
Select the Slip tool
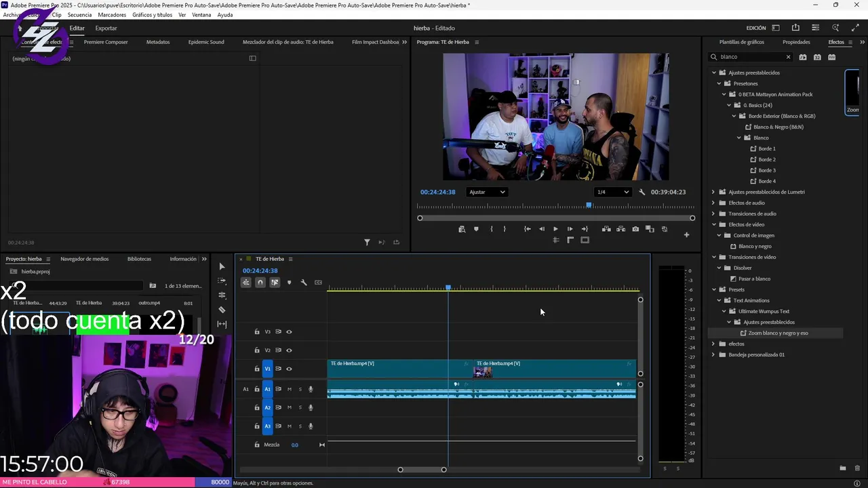[x=222, y=324]
